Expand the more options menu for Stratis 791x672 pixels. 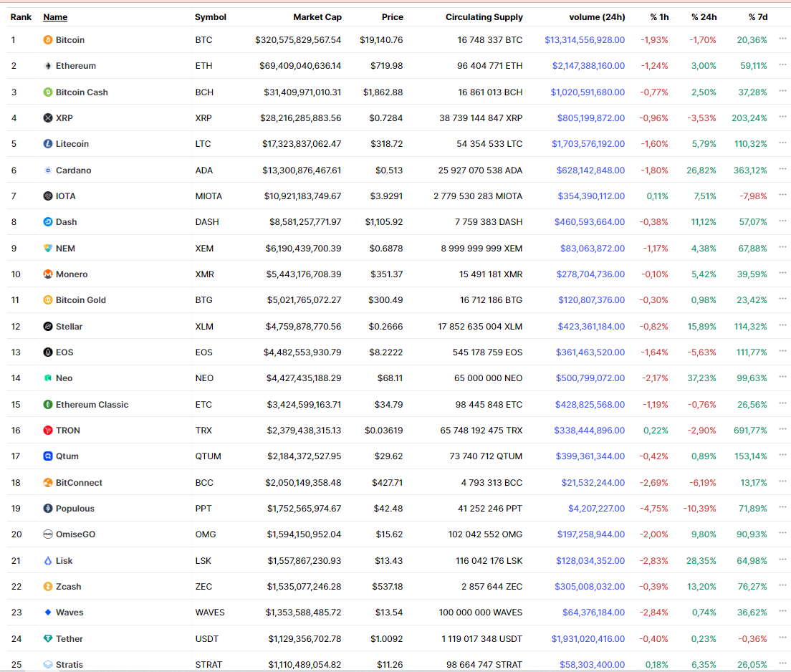(782, 664)
